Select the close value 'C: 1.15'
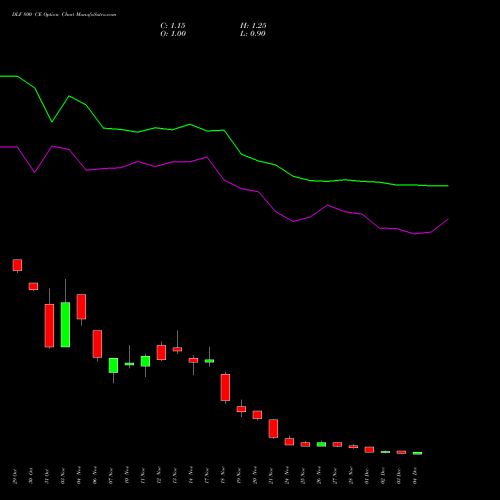Image resolution: width=500 pixels, height=500 pixels. pos(173,26)
